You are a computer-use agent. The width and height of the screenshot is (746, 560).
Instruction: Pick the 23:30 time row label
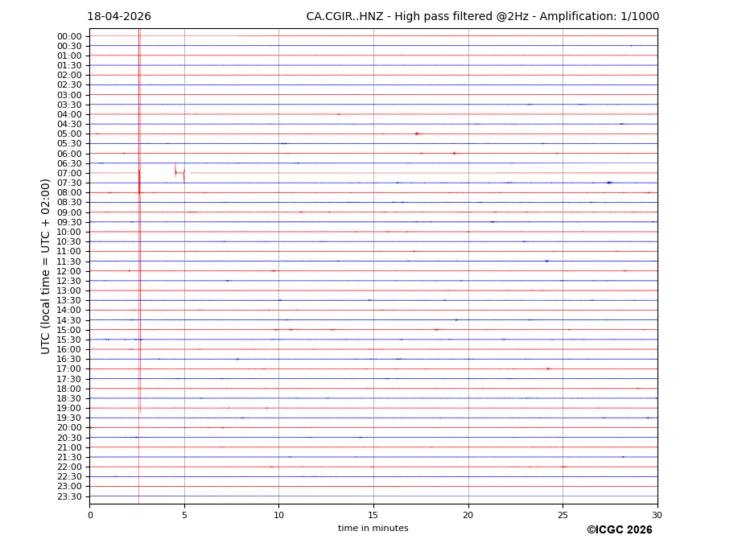click(x=69, y=496)
